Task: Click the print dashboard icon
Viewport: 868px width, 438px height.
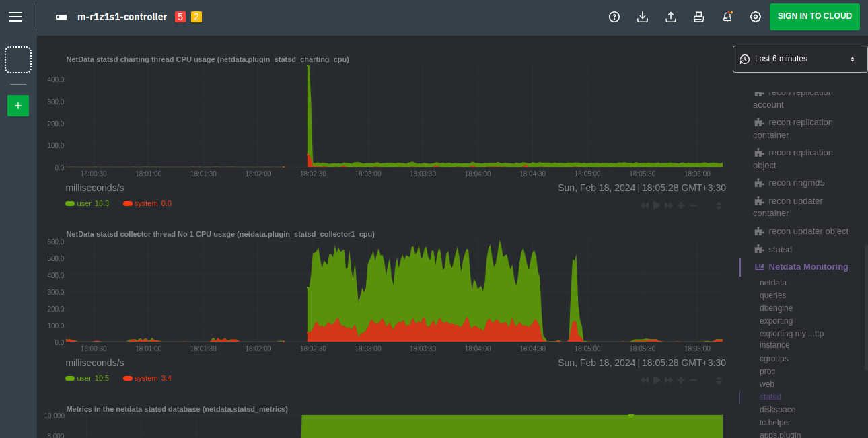Action: 698,17
